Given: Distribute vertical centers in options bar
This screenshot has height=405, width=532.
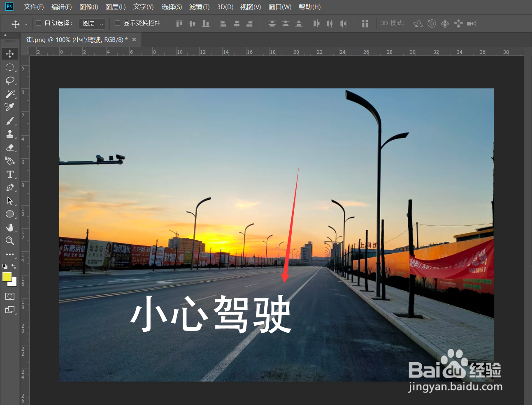Looking at the screenshot, I should (x=286, y=23).
